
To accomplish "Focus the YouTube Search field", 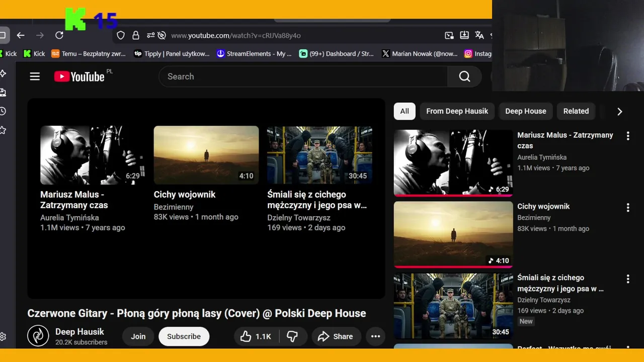I will click(x=303, y=76).
